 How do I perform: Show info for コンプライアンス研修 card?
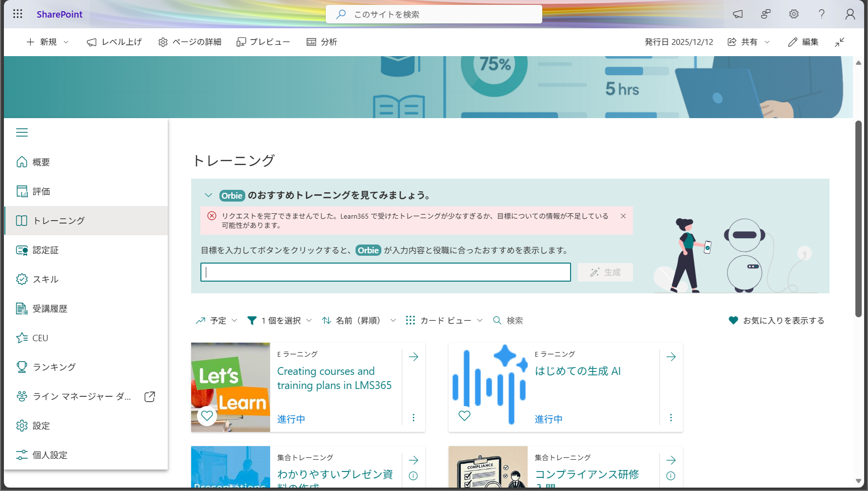coord(671,476)
